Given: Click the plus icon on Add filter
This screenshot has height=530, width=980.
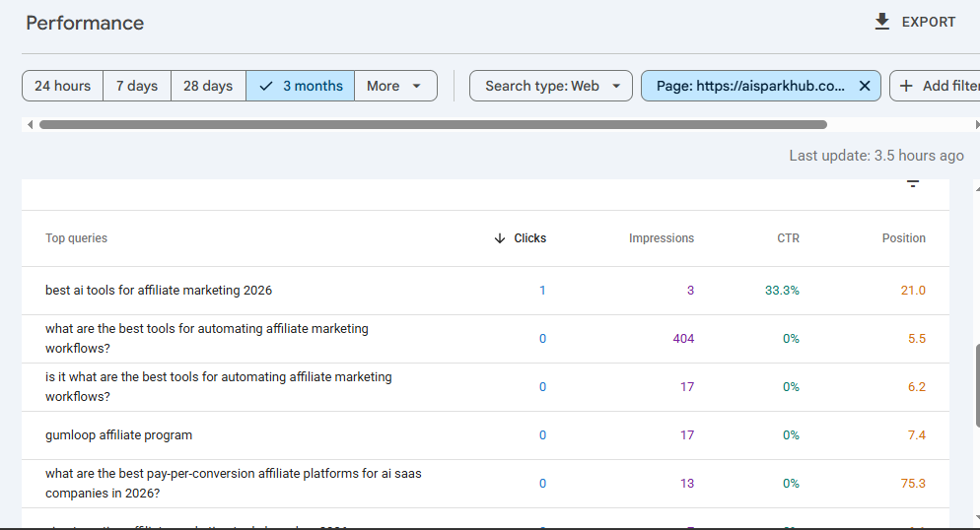Looking at the screenshot, I should coord(906,86).
